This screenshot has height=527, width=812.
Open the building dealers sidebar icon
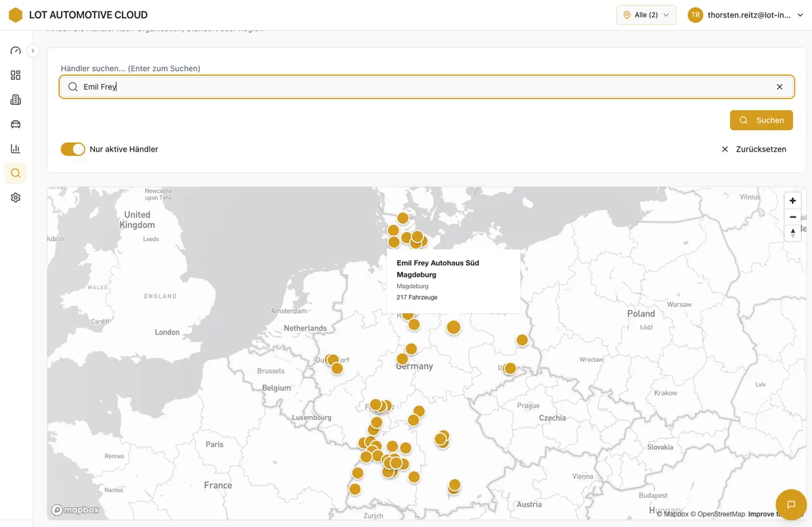click(16, 100)
